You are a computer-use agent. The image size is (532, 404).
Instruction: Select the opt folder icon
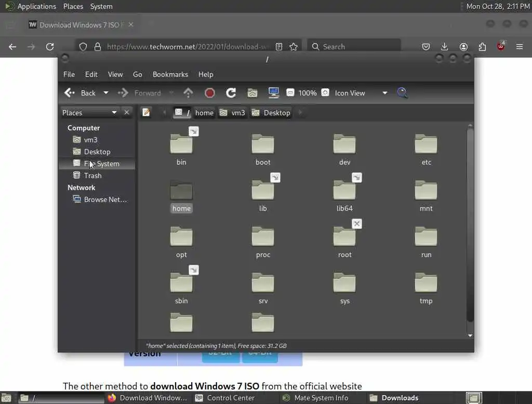(x=181, y=236)
